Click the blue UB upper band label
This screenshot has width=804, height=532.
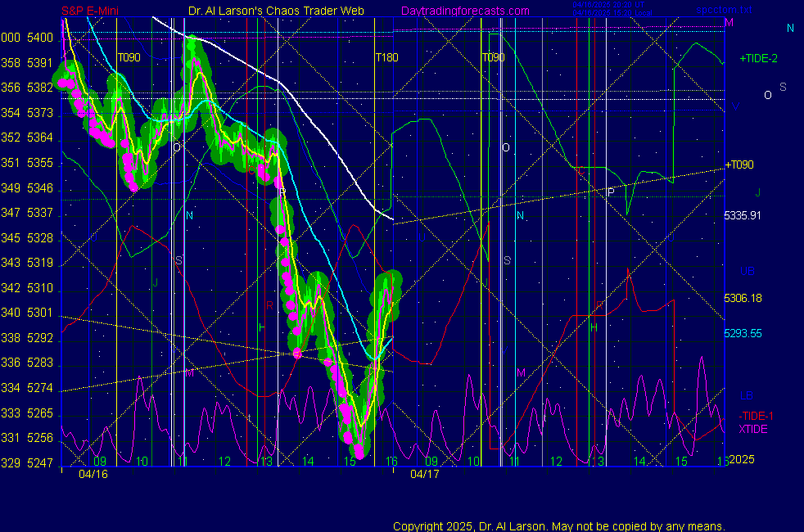tap(747, 271)
